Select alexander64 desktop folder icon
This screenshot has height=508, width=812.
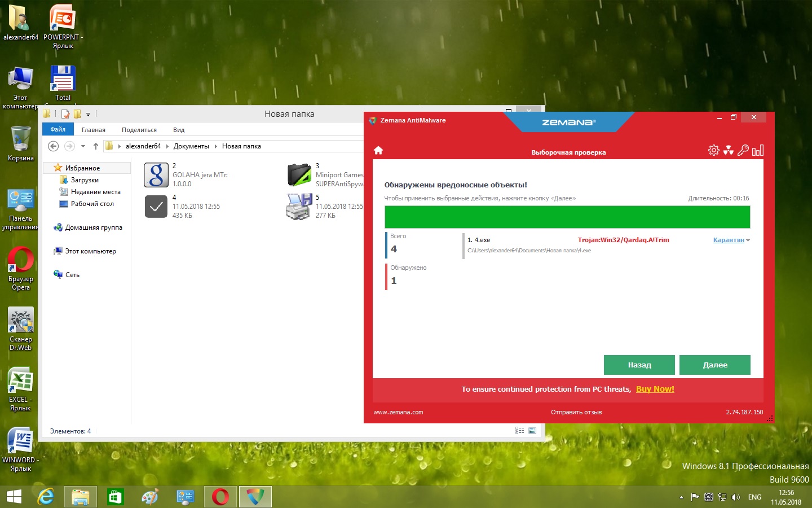(21, 23)
